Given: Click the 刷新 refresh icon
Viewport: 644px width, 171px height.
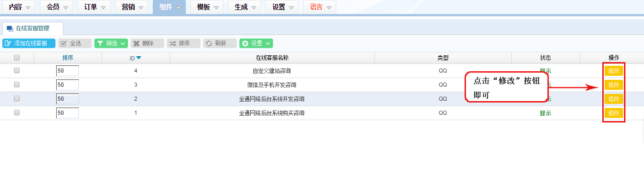Looking at the screenshot, I should pos(209,44).
